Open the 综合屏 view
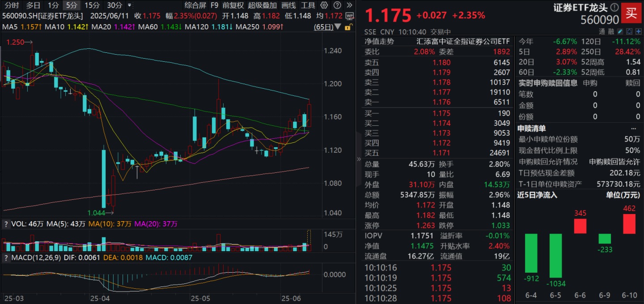 coord(195,5)
